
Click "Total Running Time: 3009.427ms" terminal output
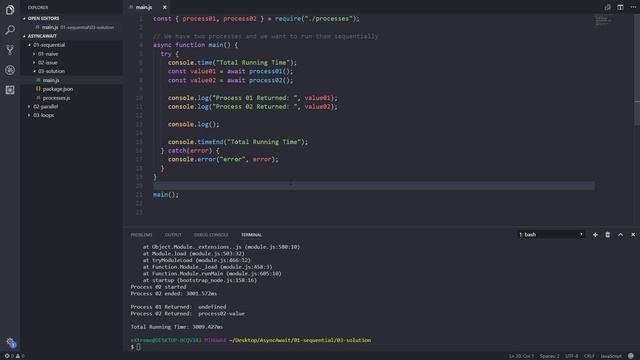coord(177,327)
